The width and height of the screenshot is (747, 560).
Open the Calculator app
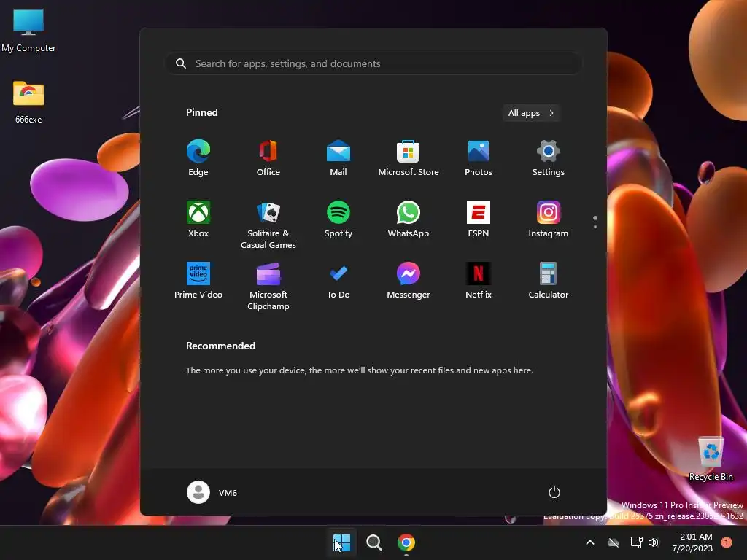pyautogui.click(x=549, y=281)
